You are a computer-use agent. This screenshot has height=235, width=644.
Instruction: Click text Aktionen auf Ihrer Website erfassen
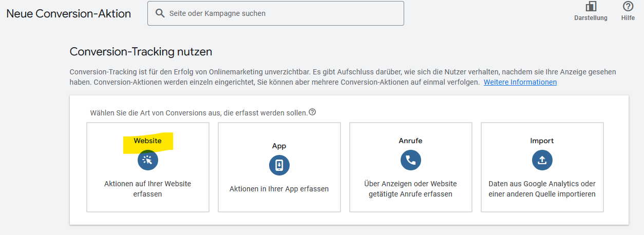click(148, 189)
